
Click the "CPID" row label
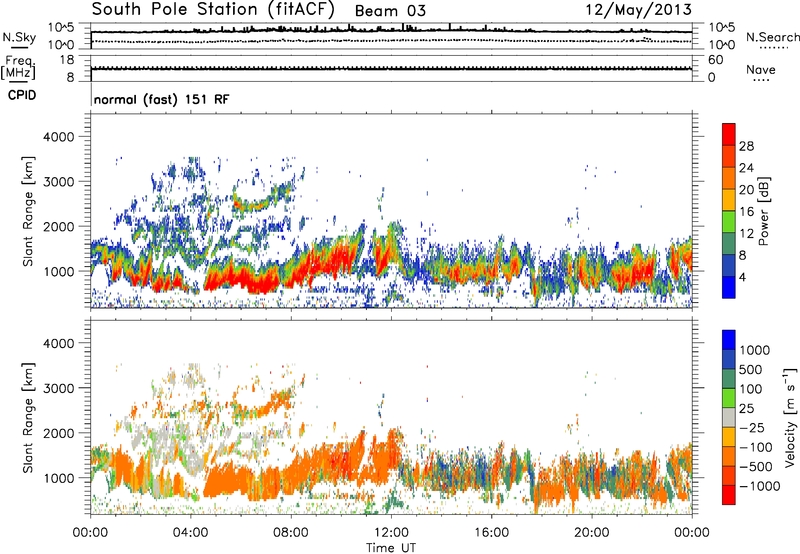point(22,95)
